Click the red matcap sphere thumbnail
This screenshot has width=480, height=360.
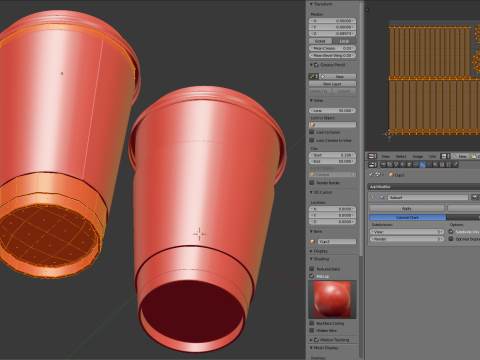pos(332,299)
